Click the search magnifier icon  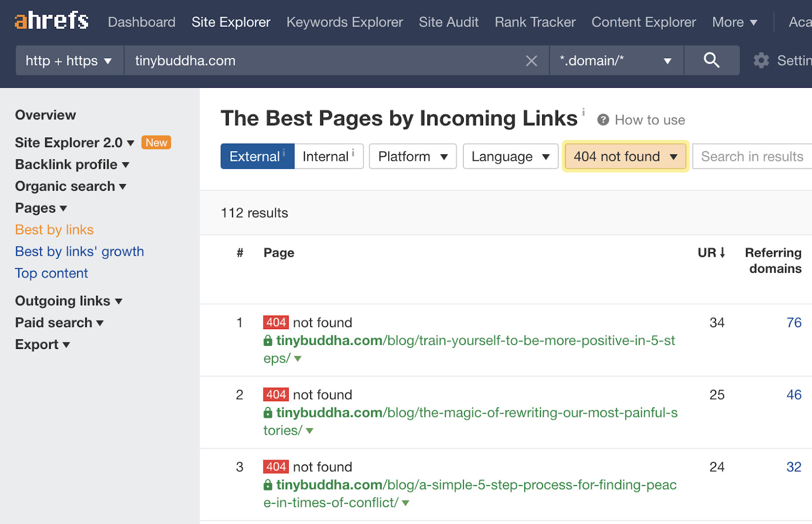[712, 60]
